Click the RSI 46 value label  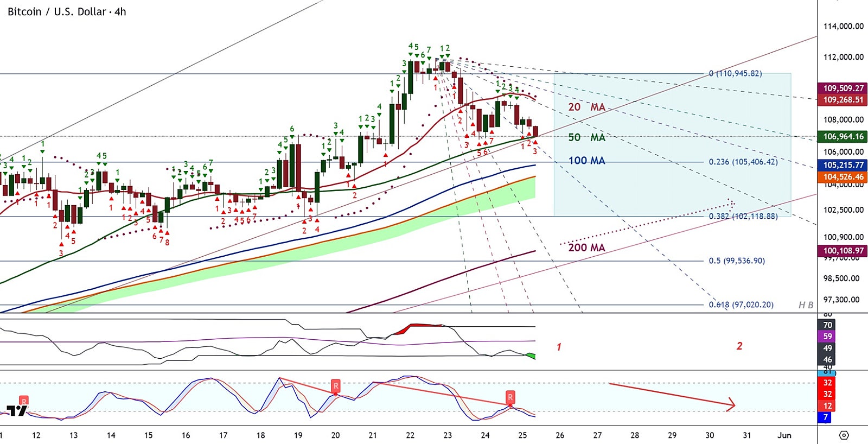827,359
